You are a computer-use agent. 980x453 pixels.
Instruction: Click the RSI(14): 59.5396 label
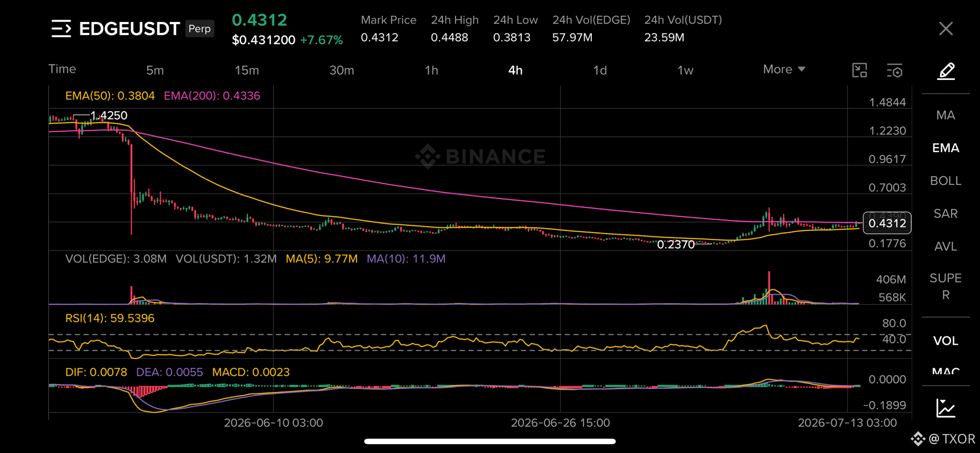pyautogui.click(x=110, y=318)
